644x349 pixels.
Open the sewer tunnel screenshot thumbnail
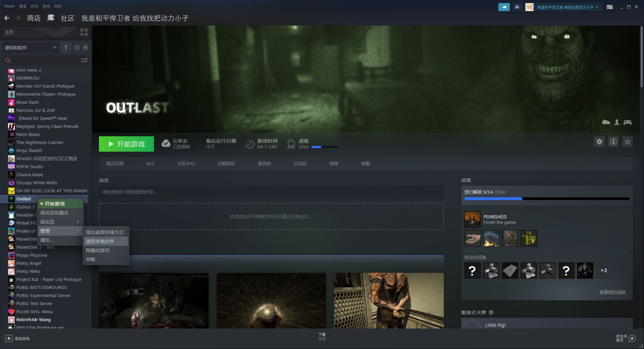point(271,301)
